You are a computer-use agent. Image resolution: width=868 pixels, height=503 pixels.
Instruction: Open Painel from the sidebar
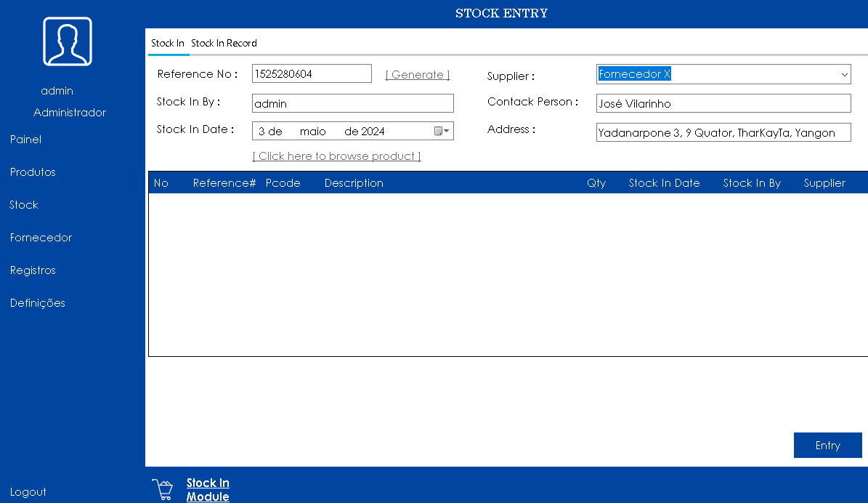pyautogui.click(x=25, y=140)
